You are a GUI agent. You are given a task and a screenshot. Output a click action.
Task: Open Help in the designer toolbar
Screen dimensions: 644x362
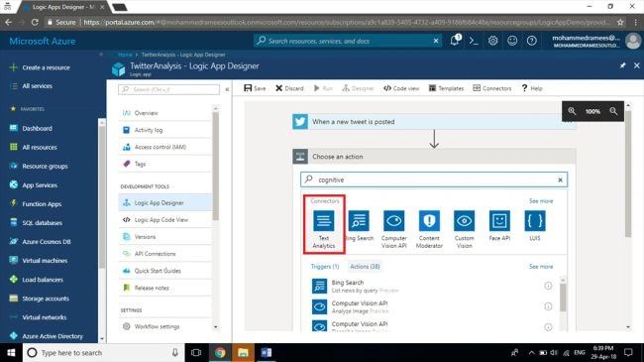(532, 88)
